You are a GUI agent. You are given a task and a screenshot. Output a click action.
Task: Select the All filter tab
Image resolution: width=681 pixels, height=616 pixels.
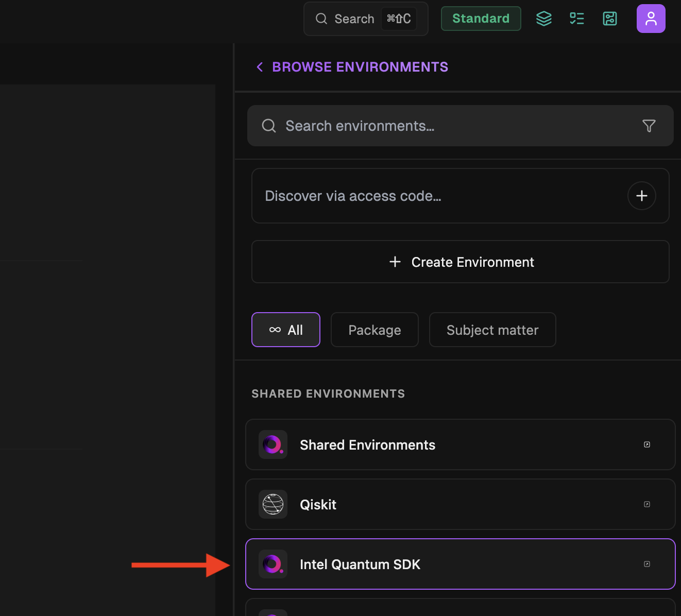[x=286, y=330]
